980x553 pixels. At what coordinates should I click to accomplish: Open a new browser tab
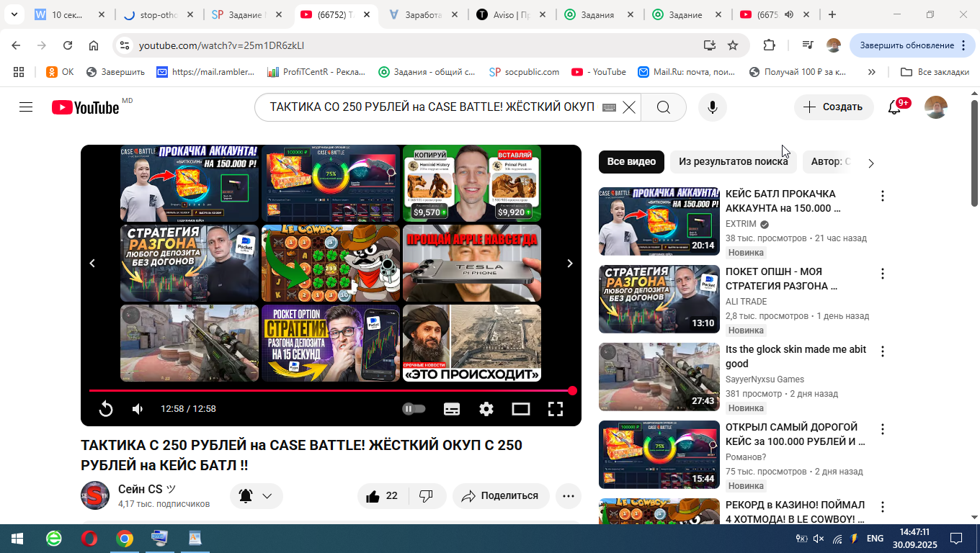click(832, 14)
